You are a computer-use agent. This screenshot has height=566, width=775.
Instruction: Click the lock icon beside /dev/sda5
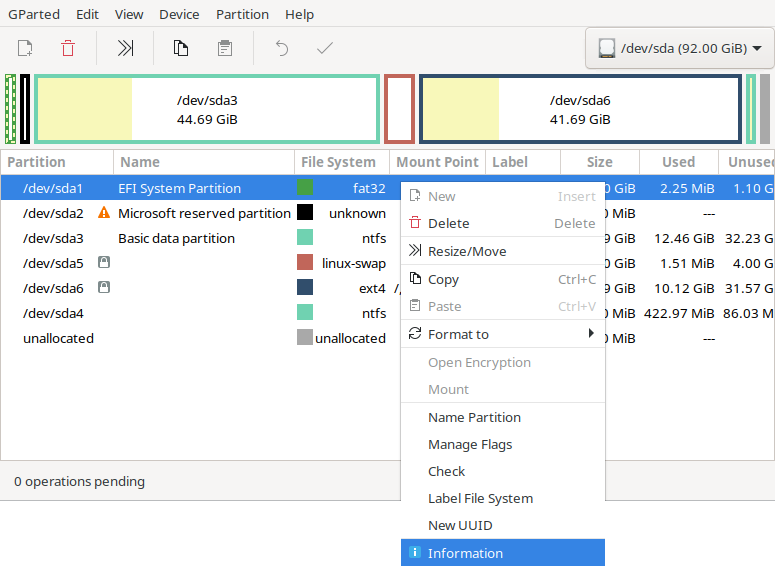(x=103, y=263)
